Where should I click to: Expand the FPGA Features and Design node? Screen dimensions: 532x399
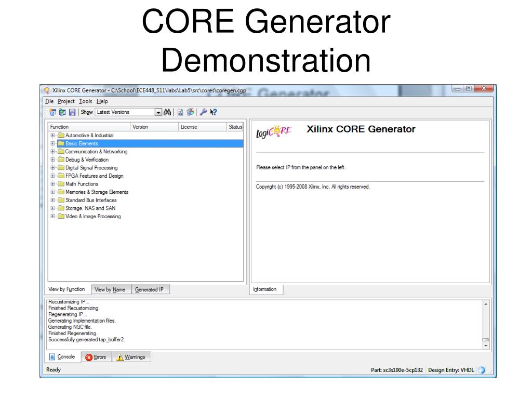pos(52,176)
